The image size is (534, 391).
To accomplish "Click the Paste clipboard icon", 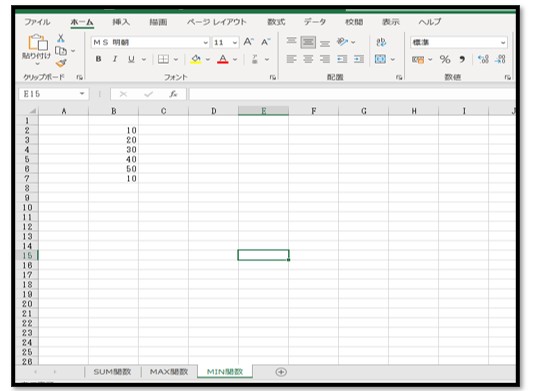I will (x=37, y=43).
